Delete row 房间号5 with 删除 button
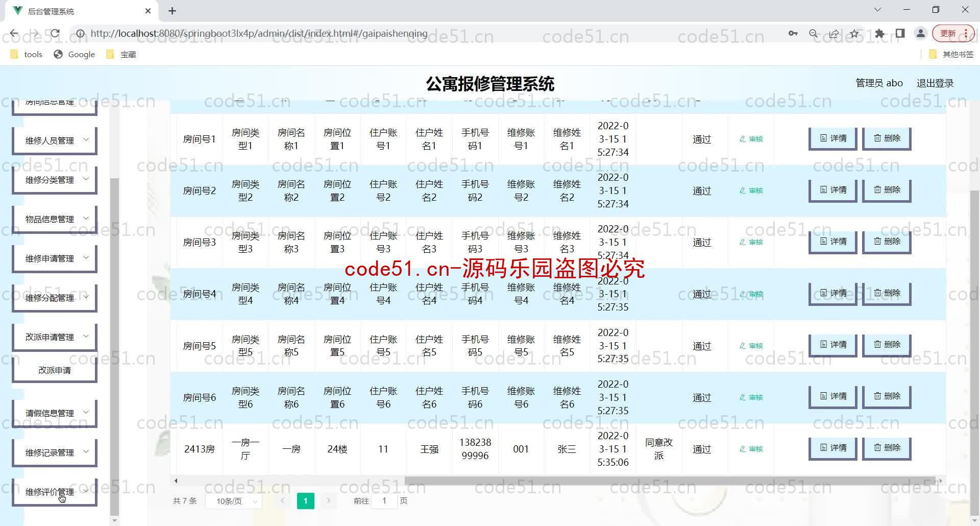 (x=887, y=345)
